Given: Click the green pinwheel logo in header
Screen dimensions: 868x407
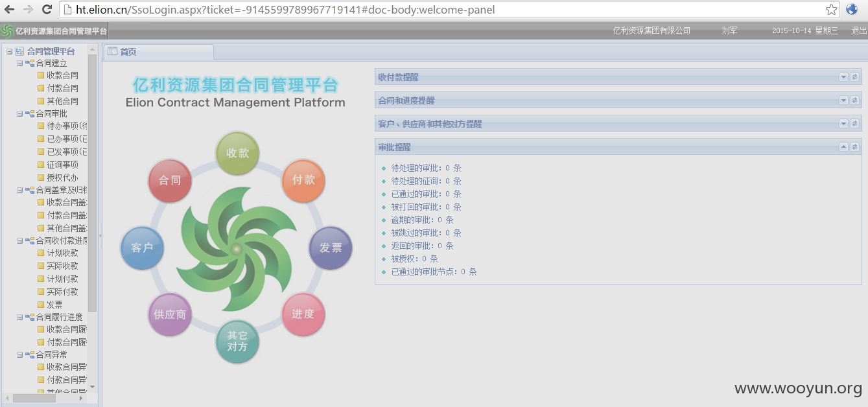Looking at the screenshot, I should coord(7,31).
